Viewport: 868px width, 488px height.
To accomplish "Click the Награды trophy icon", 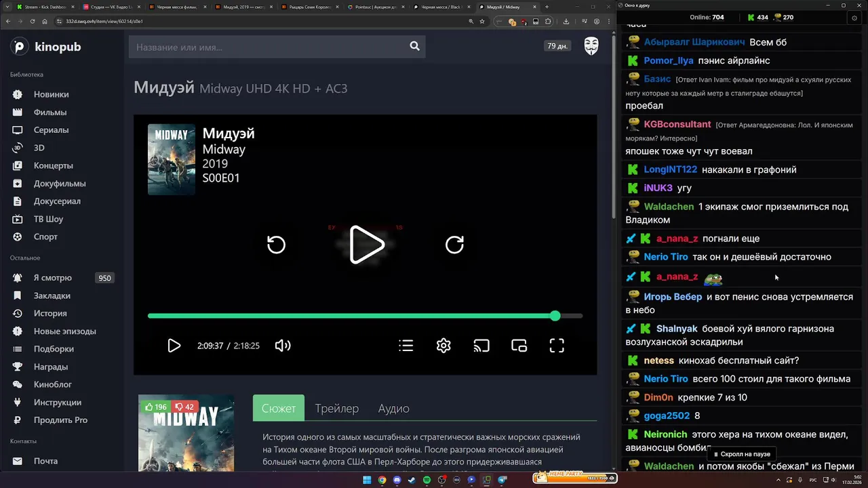I will click(18, 367).
